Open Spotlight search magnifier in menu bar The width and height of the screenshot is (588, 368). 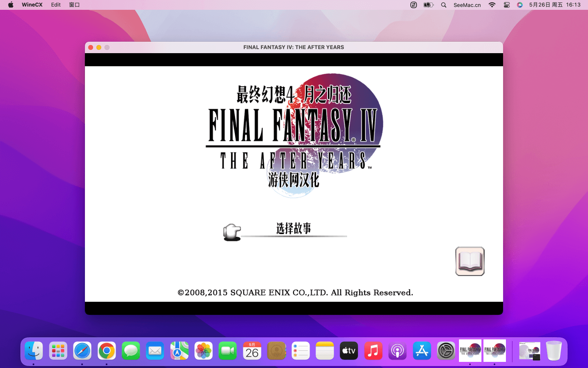(x=443, y=5)
